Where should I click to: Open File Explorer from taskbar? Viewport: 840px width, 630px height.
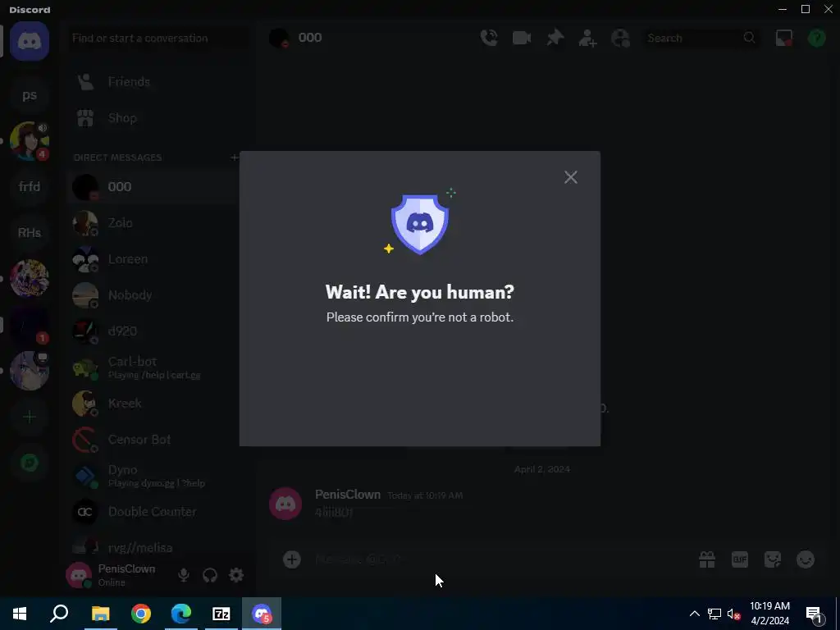(100, 614)
